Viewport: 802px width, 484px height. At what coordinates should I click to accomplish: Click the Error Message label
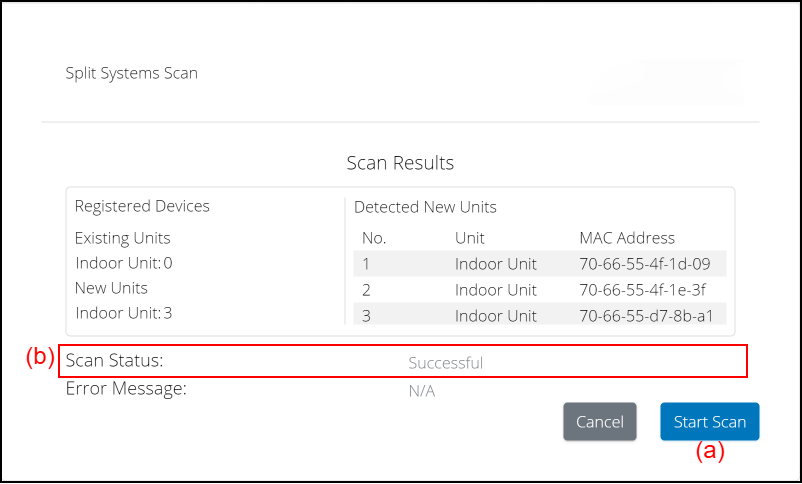point(126,388)
